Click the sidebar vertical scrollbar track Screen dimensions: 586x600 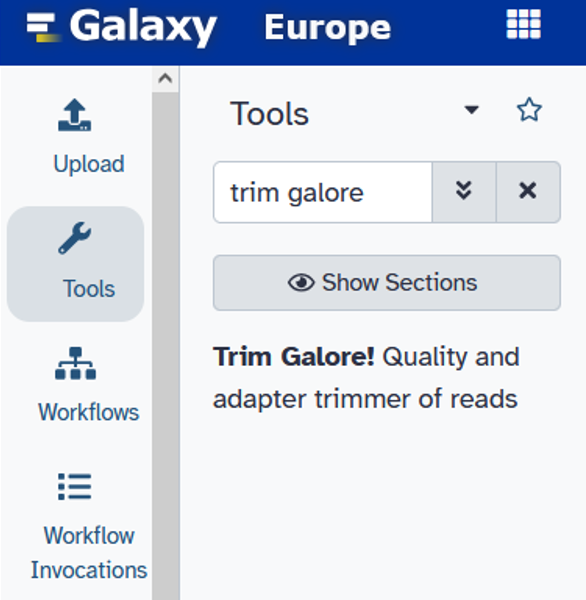click(165, 344)
